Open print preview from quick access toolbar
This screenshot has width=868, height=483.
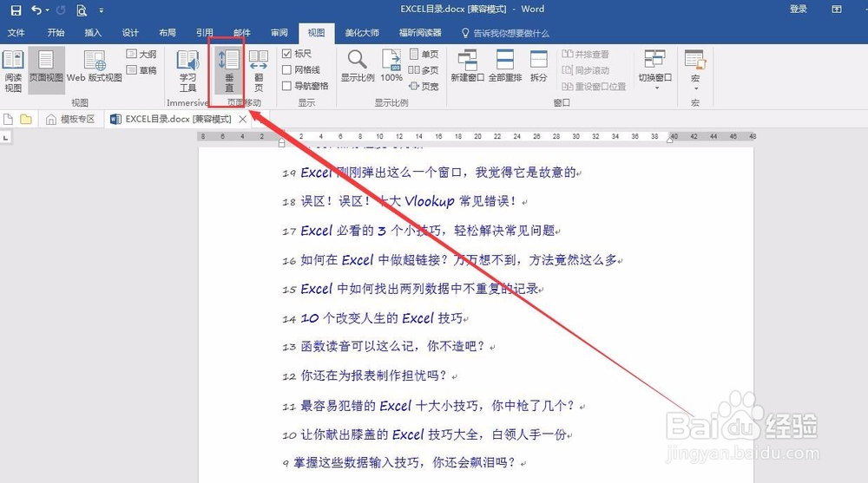[x=82, y=10]
